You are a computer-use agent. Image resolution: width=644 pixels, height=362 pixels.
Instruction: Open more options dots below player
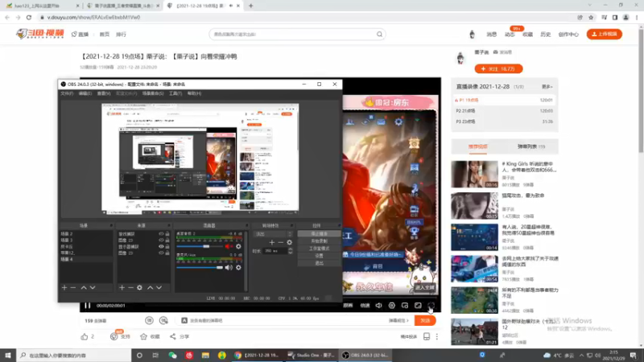tap(437, 336)
